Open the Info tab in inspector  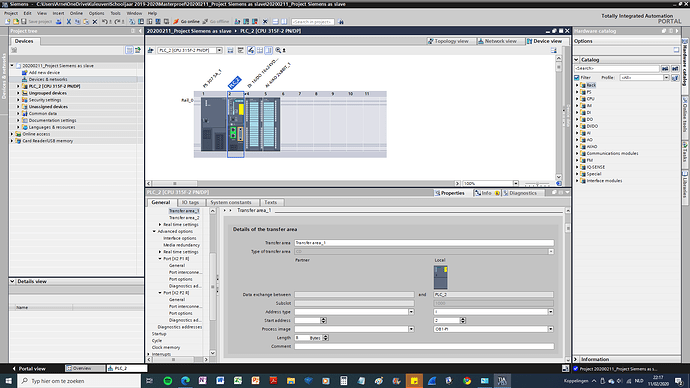point(487,193)
